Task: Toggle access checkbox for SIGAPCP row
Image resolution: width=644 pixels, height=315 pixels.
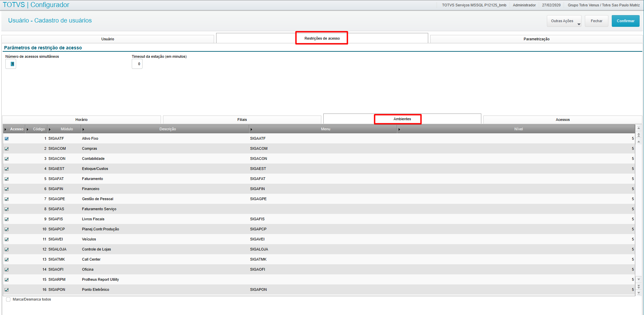Action: click(7, 229)
